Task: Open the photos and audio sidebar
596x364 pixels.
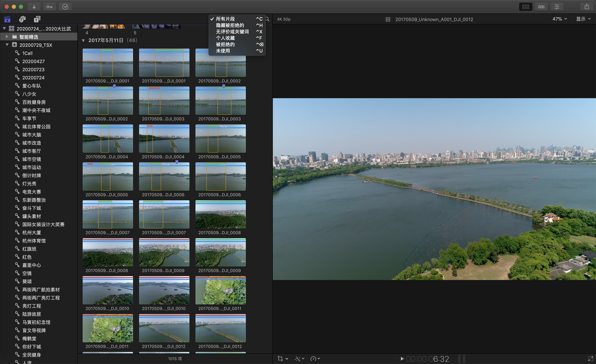Action: click(x=22, y=19)
